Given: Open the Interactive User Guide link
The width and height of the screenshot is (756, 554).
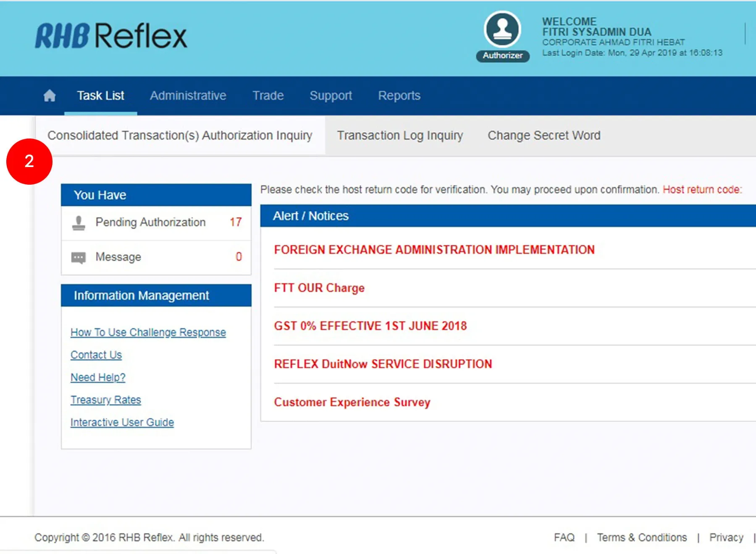Looking at the screenshot, I should pyautogui.click(x=122, y=423).
